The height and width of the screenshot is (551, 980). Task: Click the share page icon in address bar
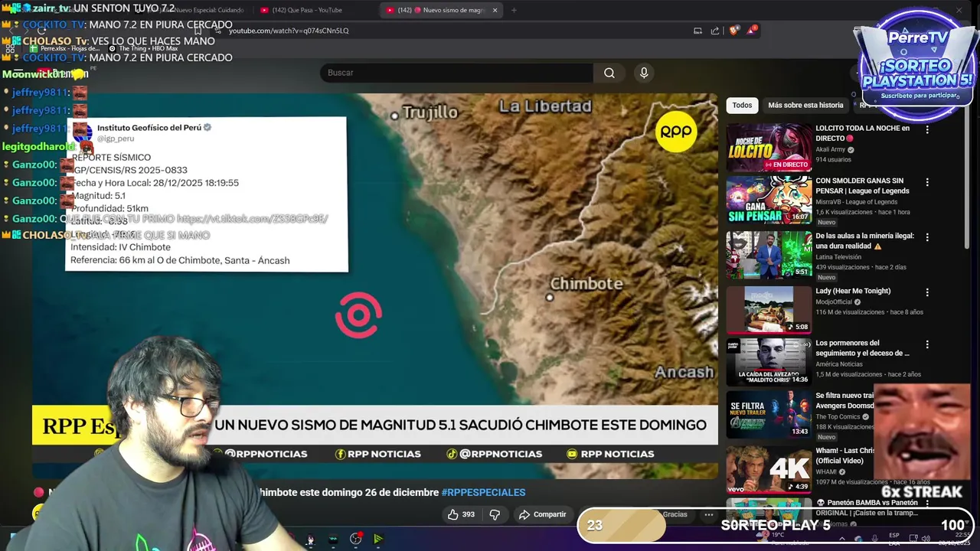(x=715, y=31)
